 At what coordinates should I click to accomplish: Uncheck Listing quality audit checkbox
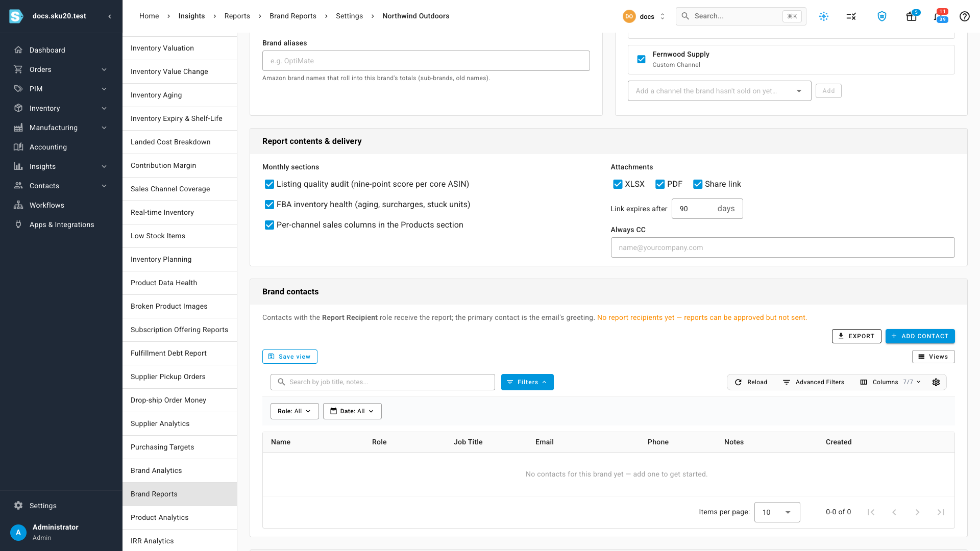tap(269, 184)
